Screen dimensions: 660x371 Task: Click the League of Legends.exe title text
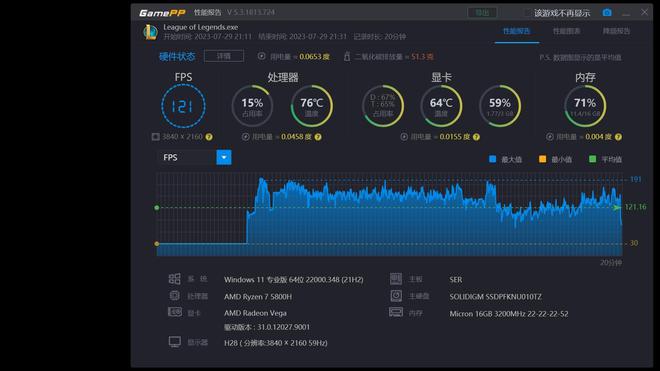pos(201,27)
